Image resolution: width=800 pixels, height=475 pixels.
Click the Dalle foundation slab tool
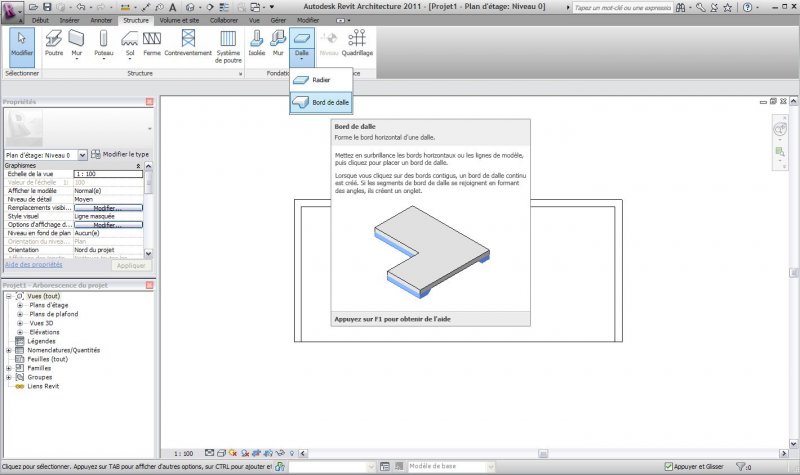click(302, 46)
